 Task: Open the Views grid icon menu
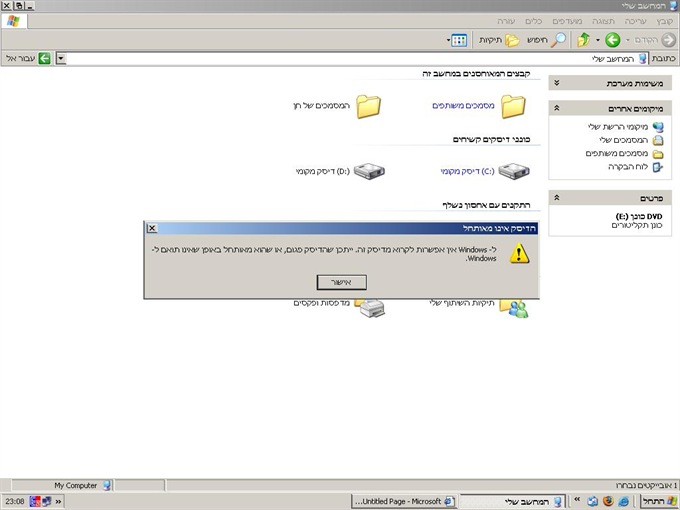(x=459, y=40)
